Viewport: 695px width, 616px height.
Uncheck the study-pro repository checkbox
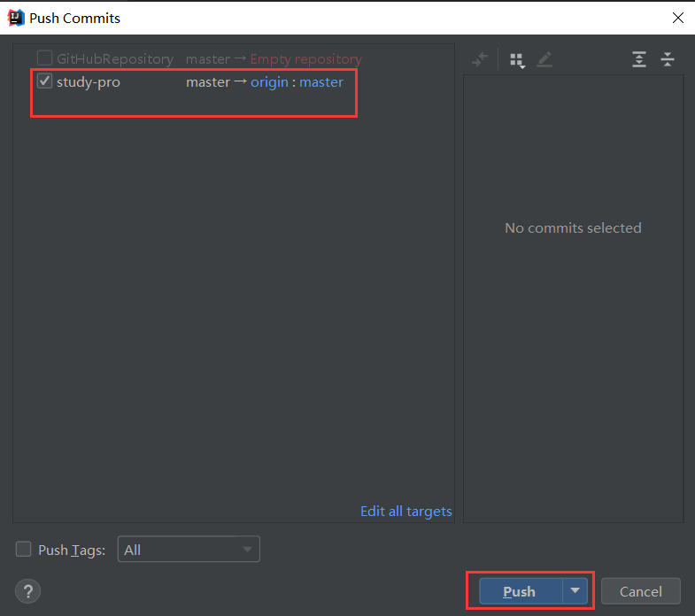44,81
